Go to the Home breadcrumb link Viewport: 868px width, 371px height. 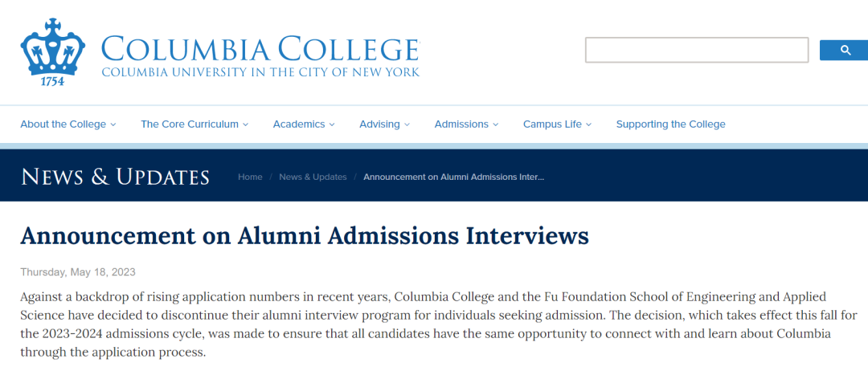click(x=250, y=177)
